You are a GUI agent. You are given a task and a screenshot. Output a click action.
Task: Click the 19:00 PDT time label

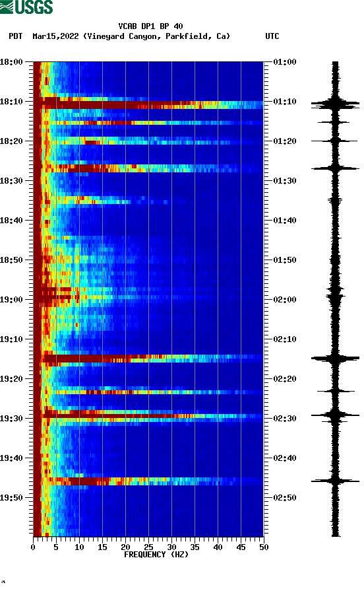(x=11, y=300)
